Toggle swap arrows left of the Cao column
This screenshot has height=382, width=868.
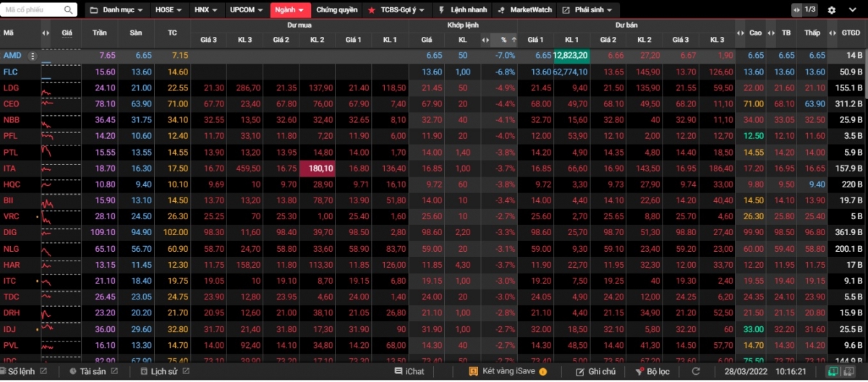[740, 33]
